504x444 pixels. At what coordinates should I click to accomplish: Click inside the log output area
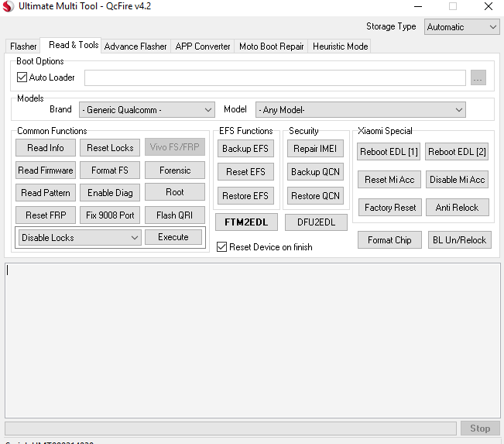tap(252, 340)
